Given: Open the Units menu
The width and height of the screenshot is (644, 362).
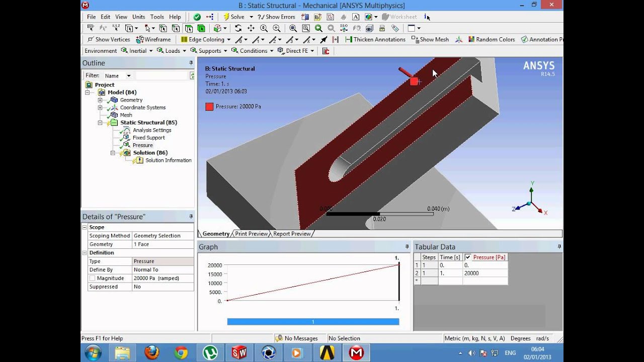Looking at the screenshot, I should coord(138,17).
